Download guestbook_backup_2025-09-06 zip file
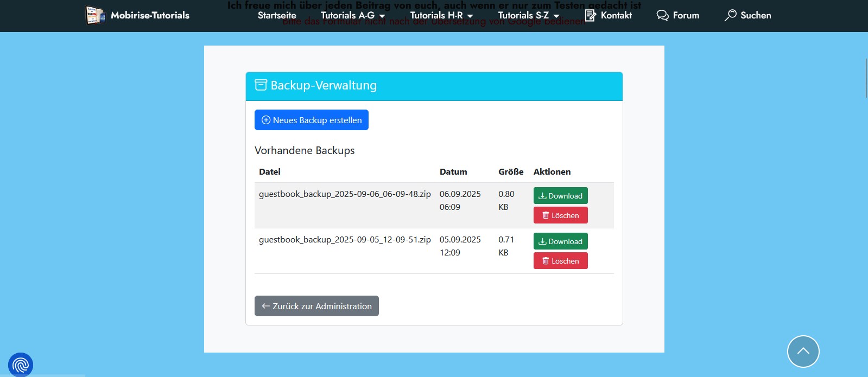 [x=560, y=196]
